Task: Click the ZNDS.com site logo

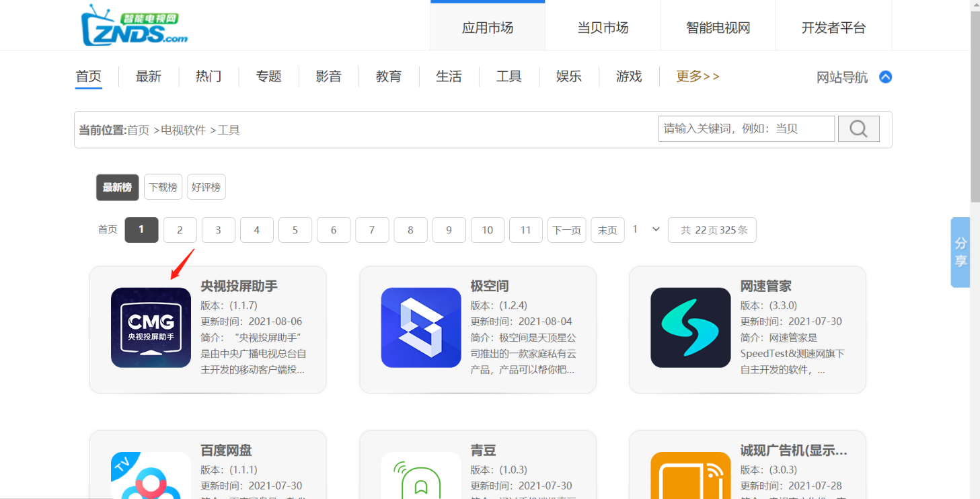Action: (134, 26)
